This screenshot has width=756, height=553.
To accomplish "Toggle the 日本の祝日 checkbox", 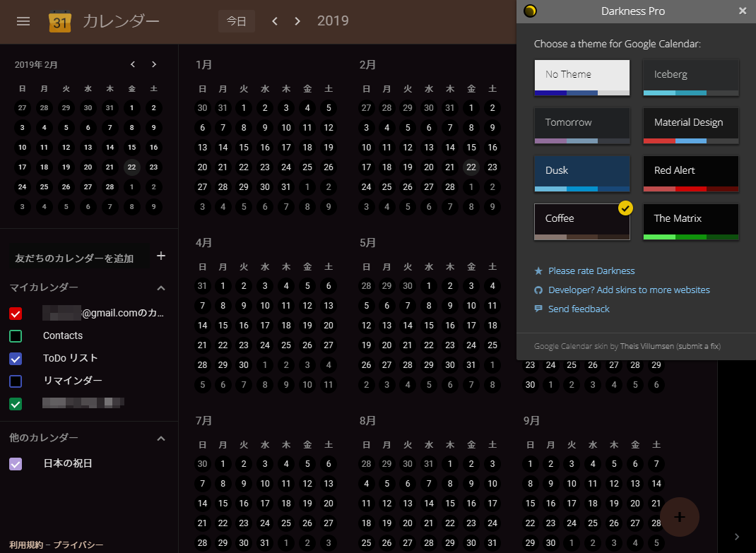I will point(16,464).
